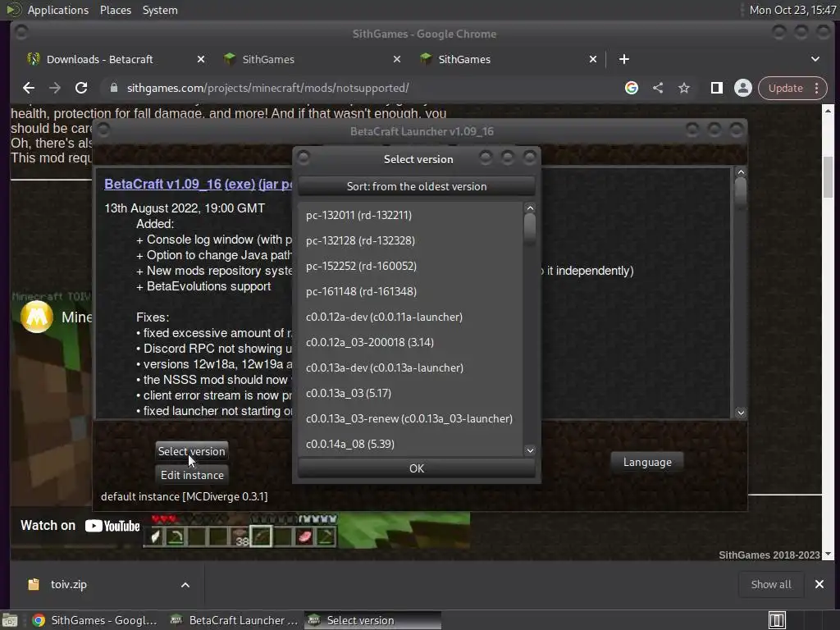The image size is (840, 630).
Task: Click workspace switcher icon in bottom panel
Action: 777,620
